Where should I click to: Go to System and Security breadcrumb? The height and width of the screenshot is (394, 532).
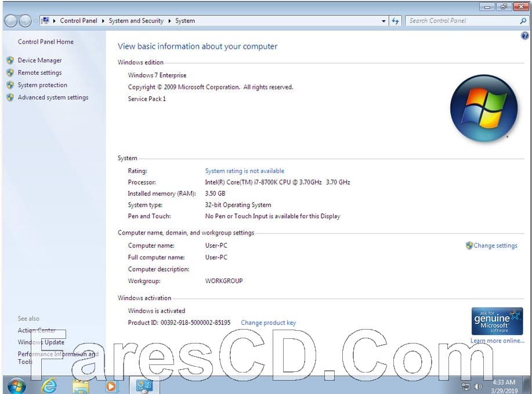coord(136,21)
